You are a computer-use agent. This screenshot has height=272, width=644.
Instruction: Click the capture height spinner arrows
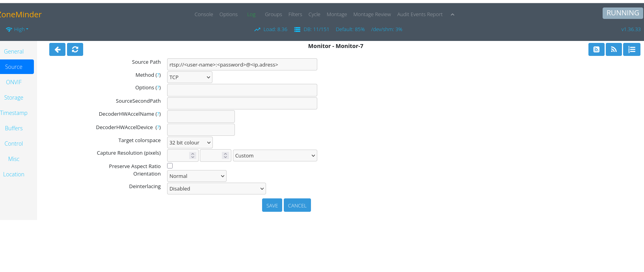(225, 155)
